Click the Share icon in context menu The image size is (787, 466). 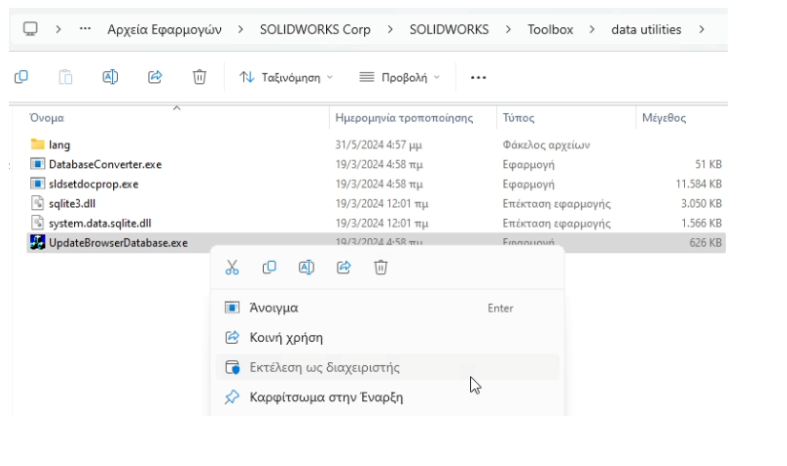click(x=343, y=267)
